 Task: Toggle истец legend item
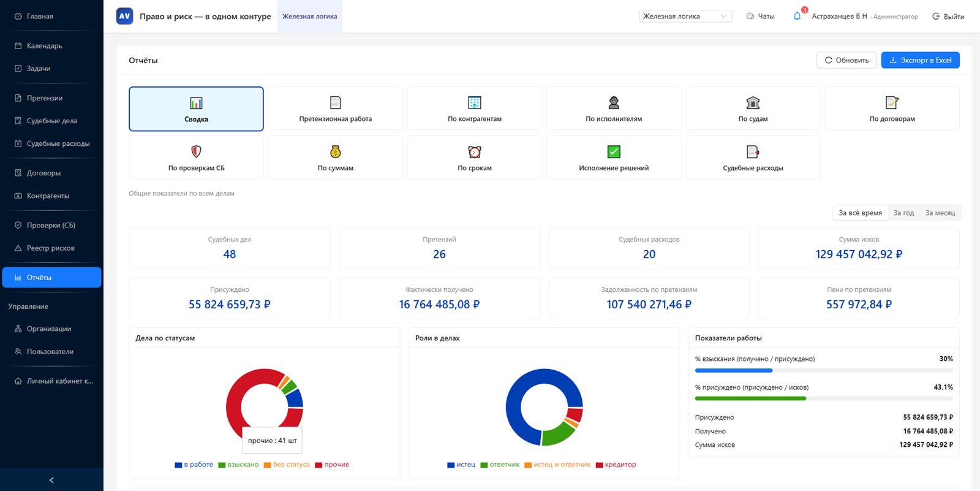click(461, 465)
